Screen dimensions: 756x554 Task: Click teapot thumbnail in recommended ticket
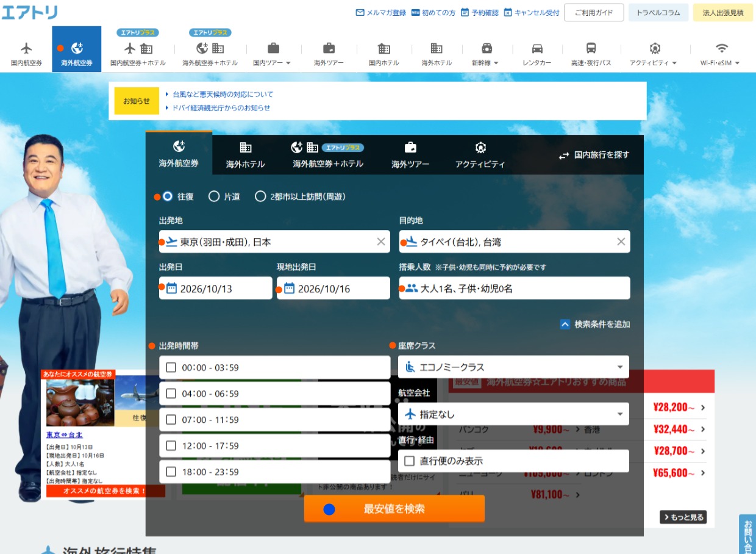coord(80,403)
